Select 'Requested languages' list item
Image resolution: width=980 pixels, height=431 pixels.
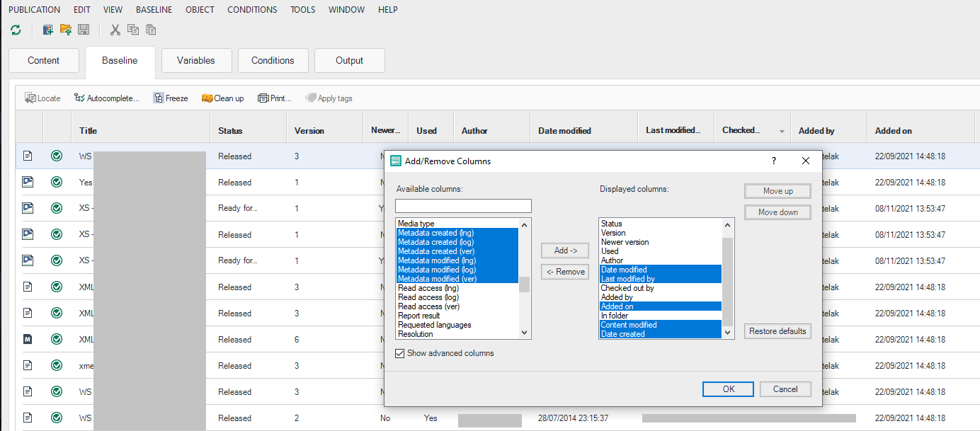[457, 325]
